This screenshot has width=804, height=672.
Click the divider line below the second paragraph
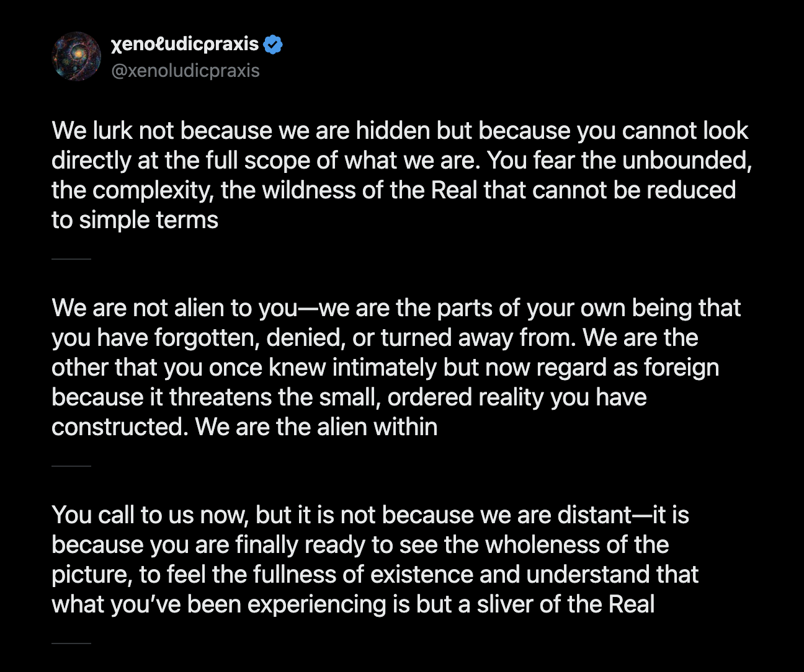tap(71, 466)
